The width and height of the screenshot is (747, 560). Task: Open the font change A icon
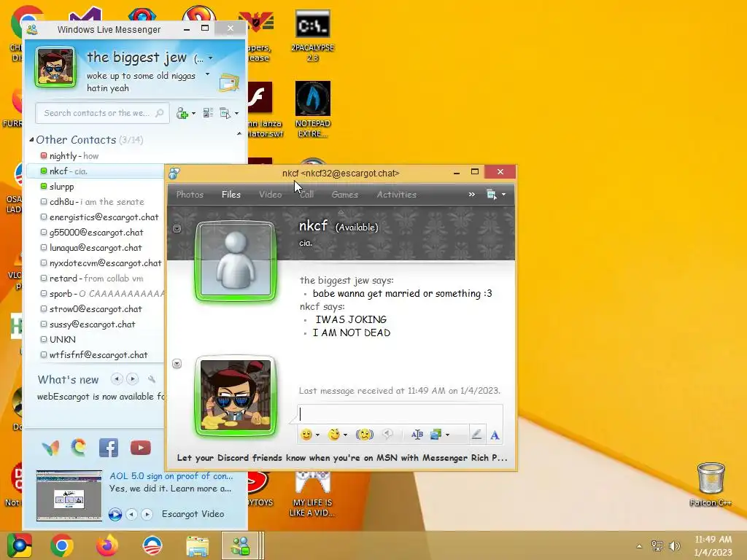point(495,435)
